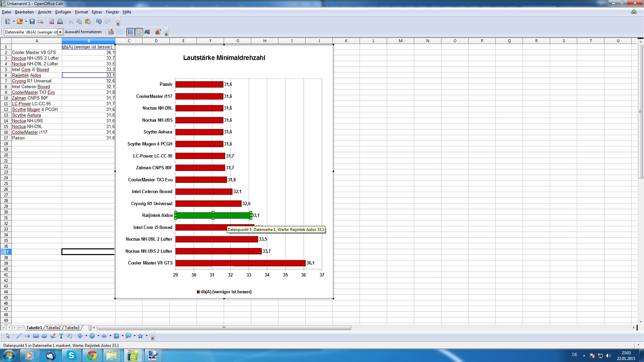Open the chart type icon
644x362 pixels.
(x=111, y=32)
